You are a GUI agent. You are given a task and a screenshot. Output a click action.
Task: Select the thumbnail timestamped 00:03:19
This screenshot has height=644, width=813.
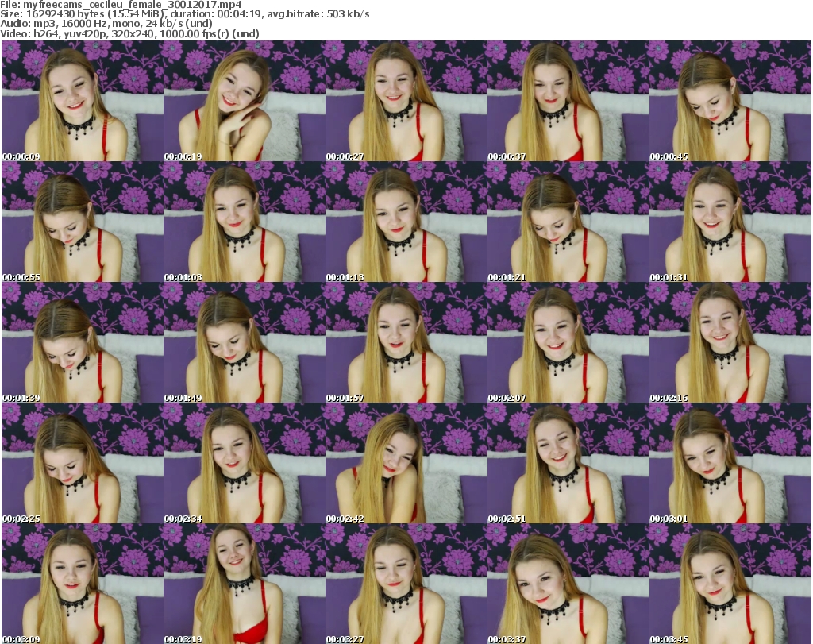pyautogui.click(x=243, y=584)
